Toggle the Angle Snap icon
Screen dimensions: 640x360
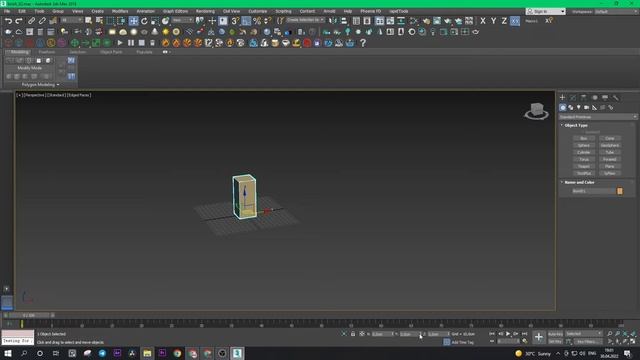pyautogui.click(x=246, y=21)
